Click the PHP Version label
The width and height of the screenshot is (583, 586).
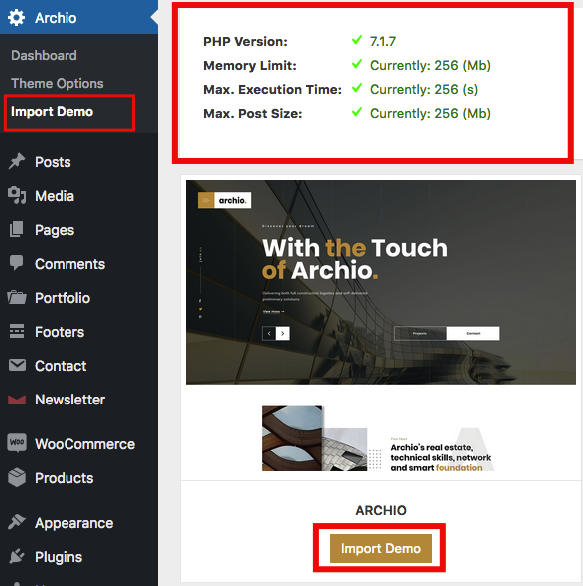[245, 41]
